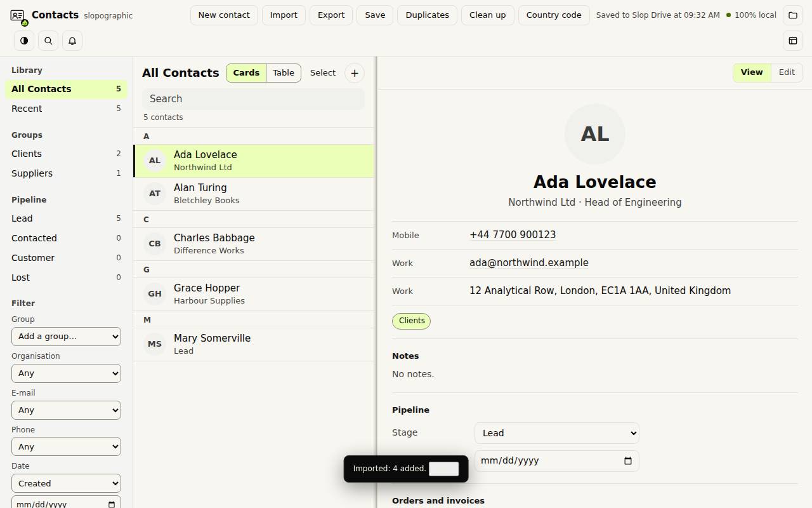Open email link ada@northwind.example
The image size is (812, 508).
[529, 263]
